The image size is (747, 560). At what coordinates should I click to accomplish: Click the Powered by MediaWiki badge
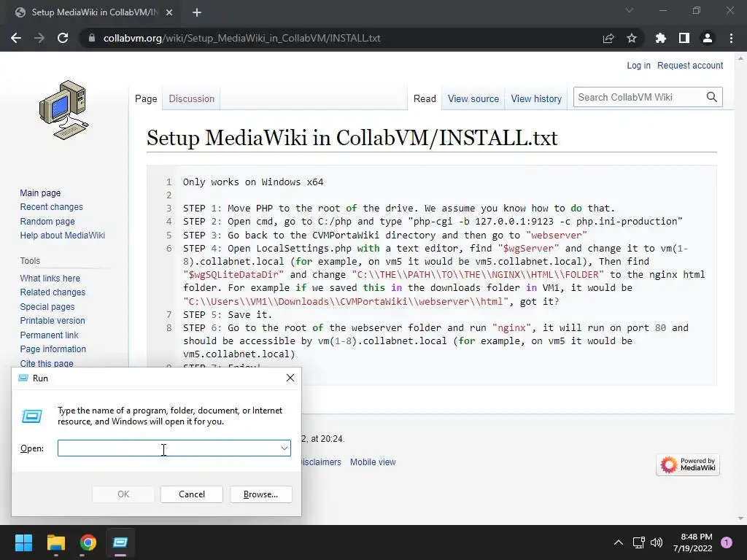pyautogui.click(x=688, y=464)
